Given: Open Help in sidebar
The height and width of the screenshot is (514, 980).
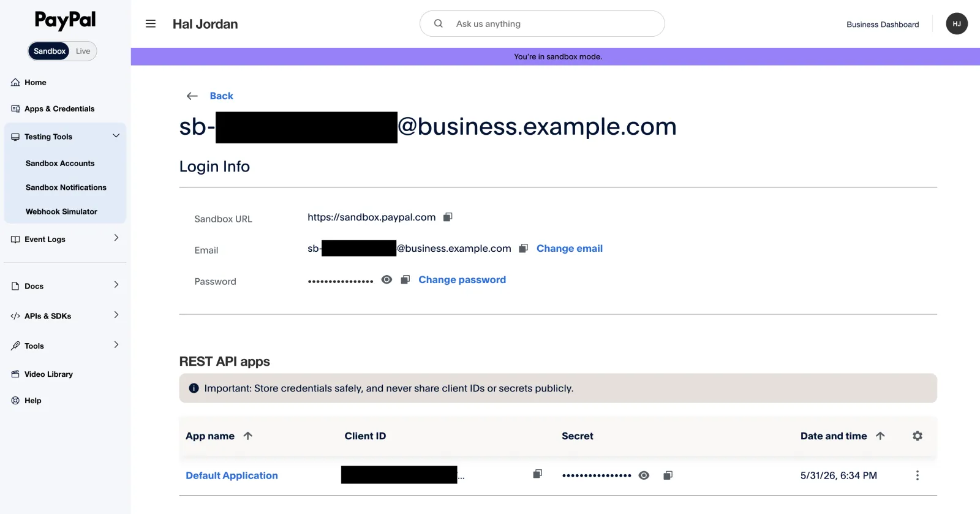Looking at the screenshot, I should coord(33,400).
